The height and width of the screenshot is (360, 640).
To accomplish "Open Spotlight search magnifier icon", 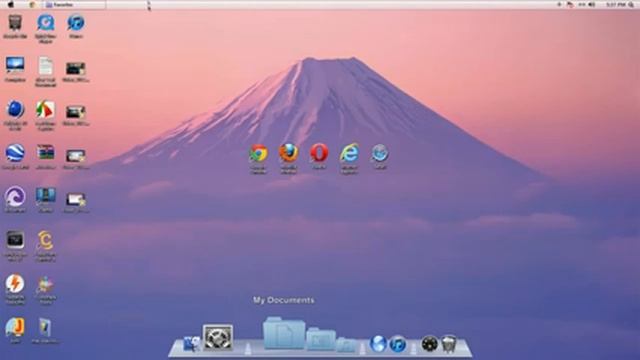I will tap(631, 4).
